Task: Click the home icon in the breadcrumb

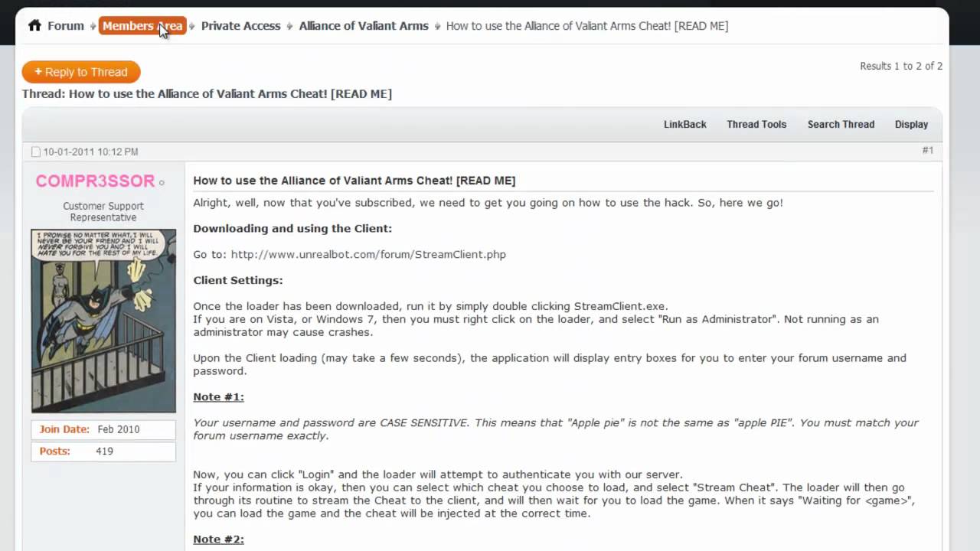Action: click(x=34, y=25)
